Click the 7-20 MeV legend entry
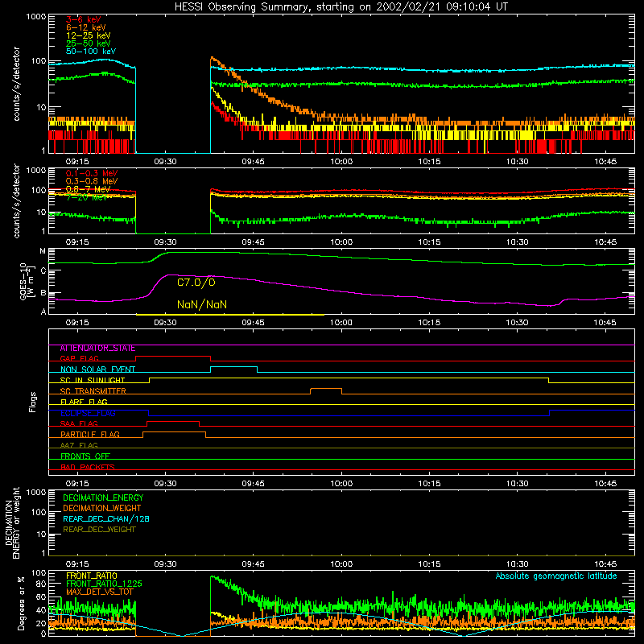 click(86, 197)
